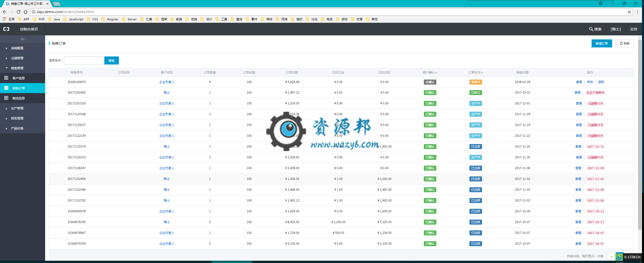View order 20171202965 via 查看

point(577,93)
